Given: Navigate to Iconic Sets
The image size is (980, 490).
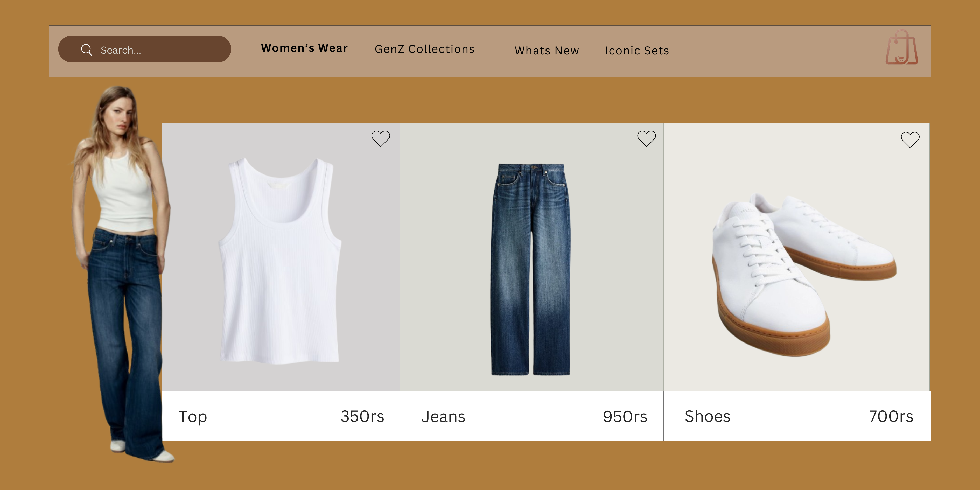Looking at the screenshot, I should tap(636, 51).
